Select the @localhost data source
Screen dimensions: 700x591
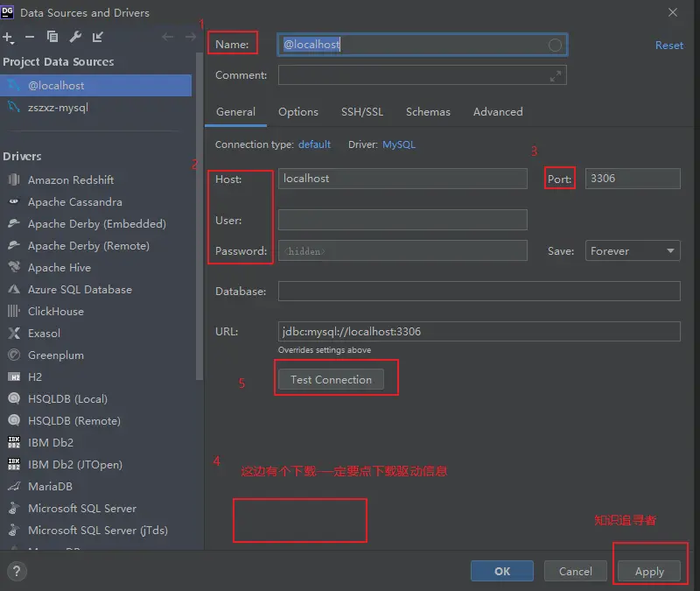pyautogui.click(x=95, y=85)
